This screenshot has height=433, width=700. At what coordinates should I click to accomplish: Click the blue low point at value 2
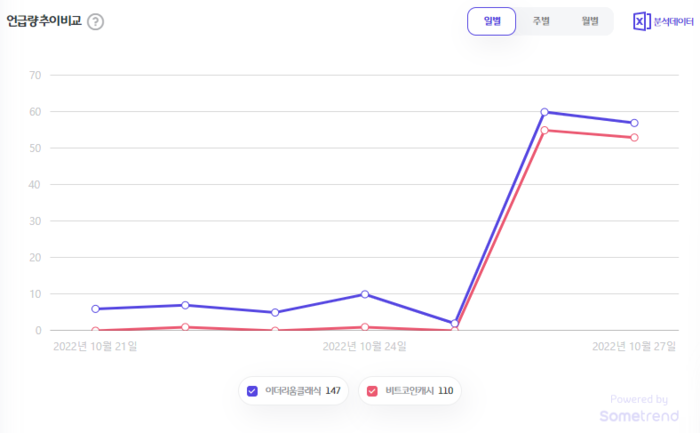coord(454,323)
